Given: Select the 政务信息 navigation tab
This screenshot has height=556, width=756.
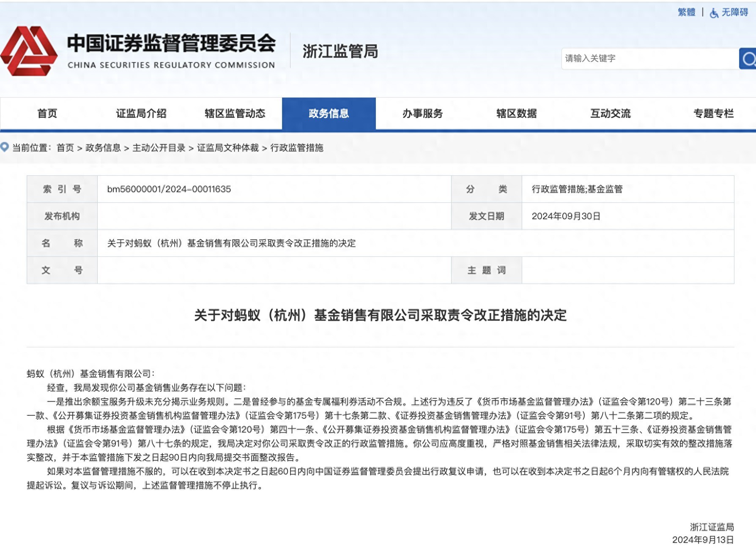Looking at the screenshot, I should tap(329, 114).
